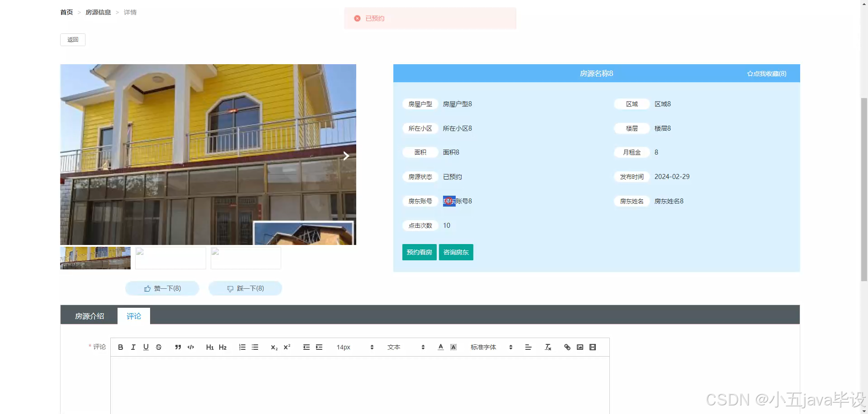Viewport: 868px width, 414px height.
Task: Click the 所在小区8 value
Action: click(x=457, y=128)
